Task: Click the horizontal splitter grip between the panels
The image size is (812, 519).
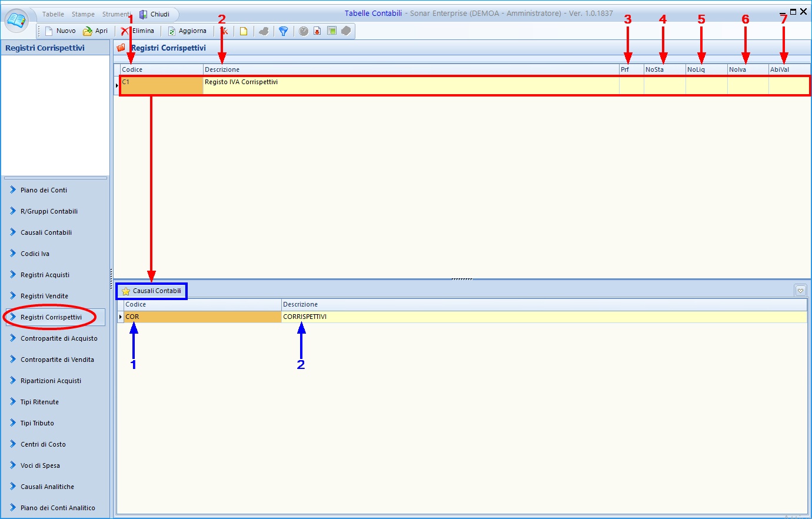Action: (x=462, y=279)
